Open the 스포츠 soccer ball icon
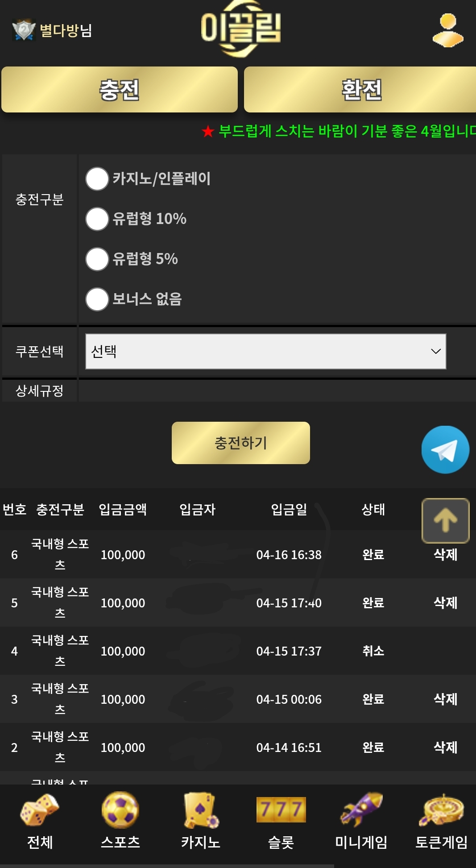Screen dimensions: 476x868 [120, 810]
